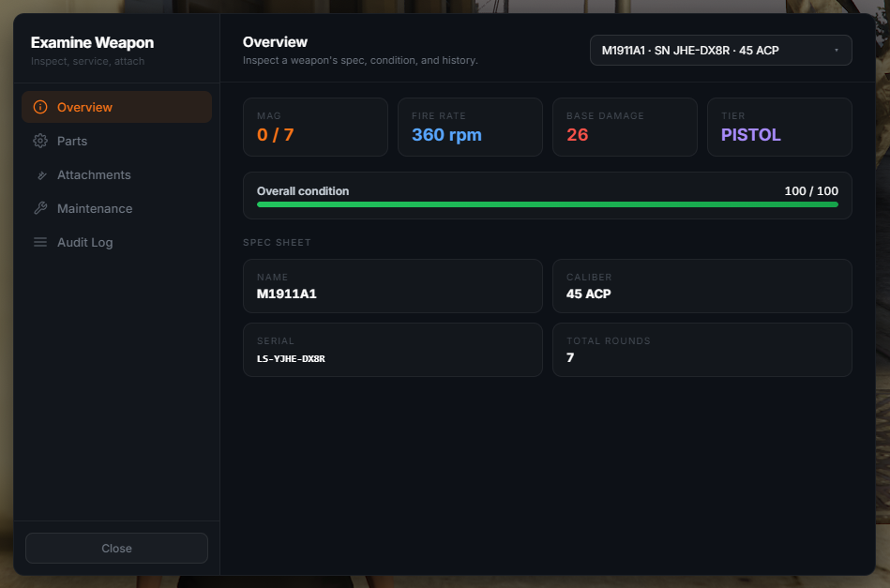890x588 pixels.
Task: Click the Overall condition progress bar
Action: (x=547, y=204)
